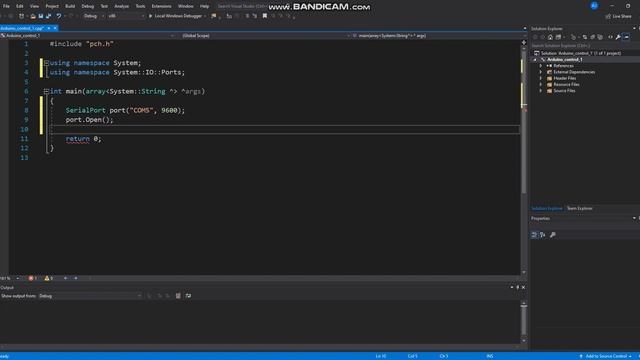Click Save icon in main toolbar
Viewport: 640px width, 360px height.
(x=41, y=16)
